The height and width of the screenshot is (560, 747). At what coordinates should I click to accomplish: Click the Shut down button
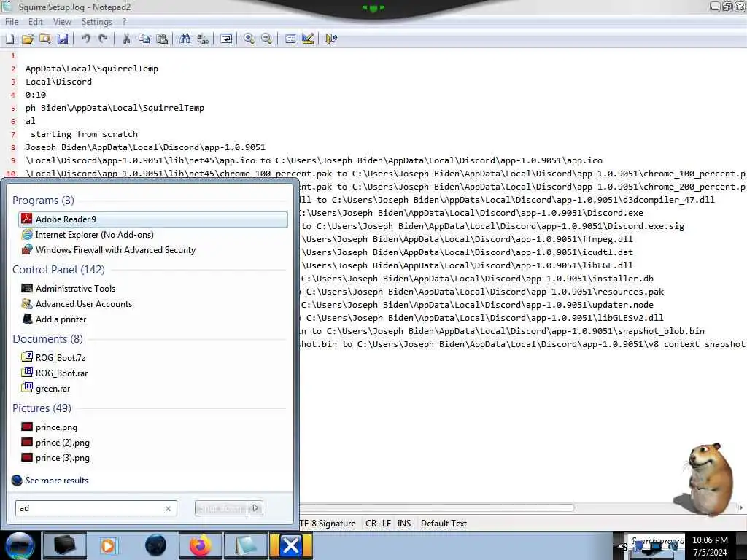pyautogui.click(x=221, y=508)
